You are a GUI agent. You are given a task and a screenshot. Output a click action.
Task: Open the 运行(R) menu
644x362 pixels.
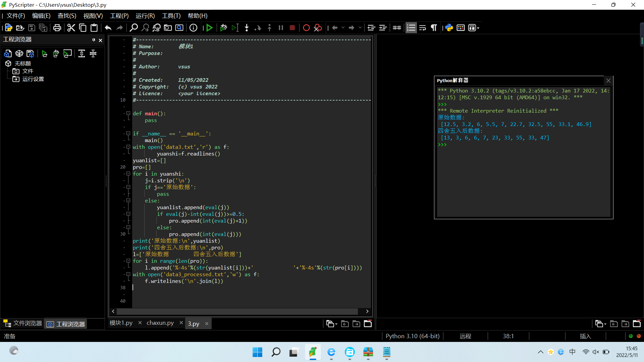(145, 16)
